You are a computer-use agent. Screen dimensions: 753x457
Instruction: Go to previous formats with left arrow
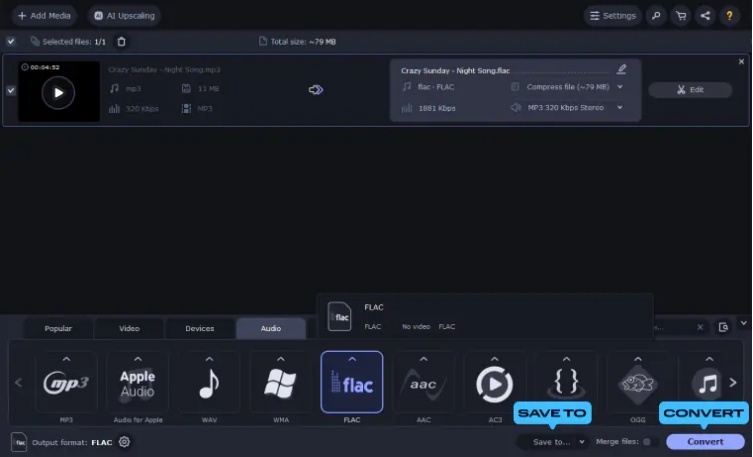19,383
